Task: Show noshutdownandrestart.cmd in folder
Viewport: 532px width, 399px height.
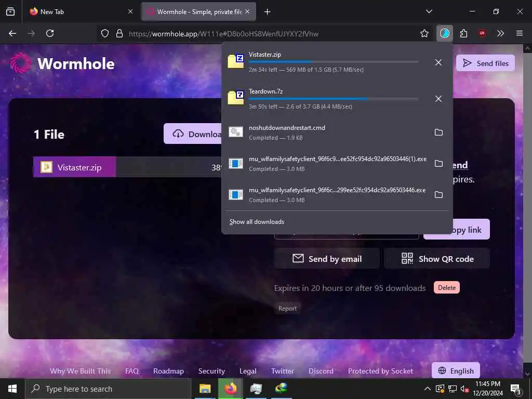Action: pos(438,132)
